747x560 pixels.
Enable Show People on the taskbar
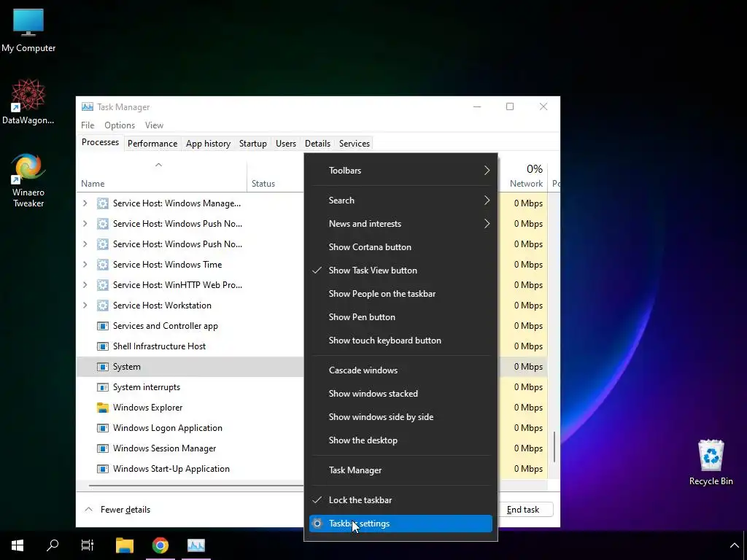pos(400,294)
